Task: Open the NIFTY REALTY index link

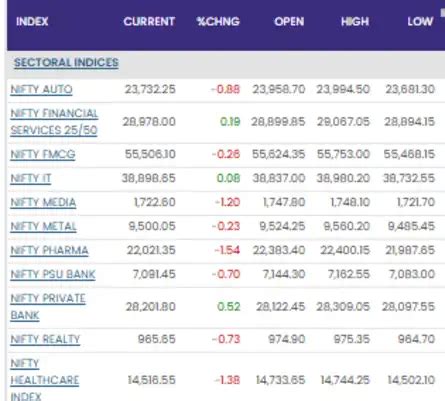Action: pos(45,339)
